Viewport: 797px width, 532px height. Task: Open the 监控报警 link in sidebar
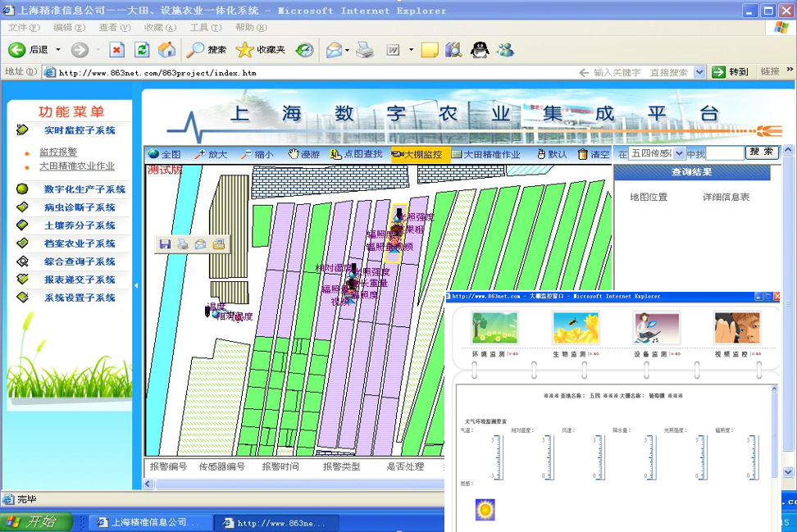point(58,152)
